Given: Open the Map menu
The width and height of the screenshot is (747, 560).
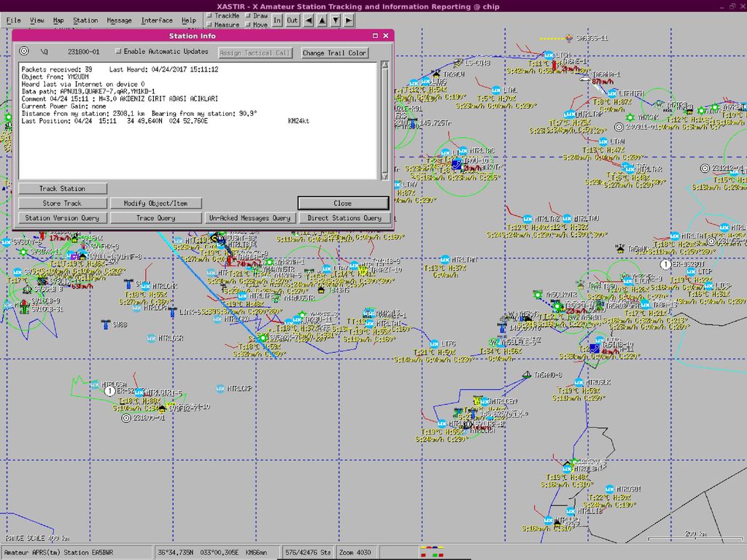Looking at the screenshot, I should click(58, 20).
